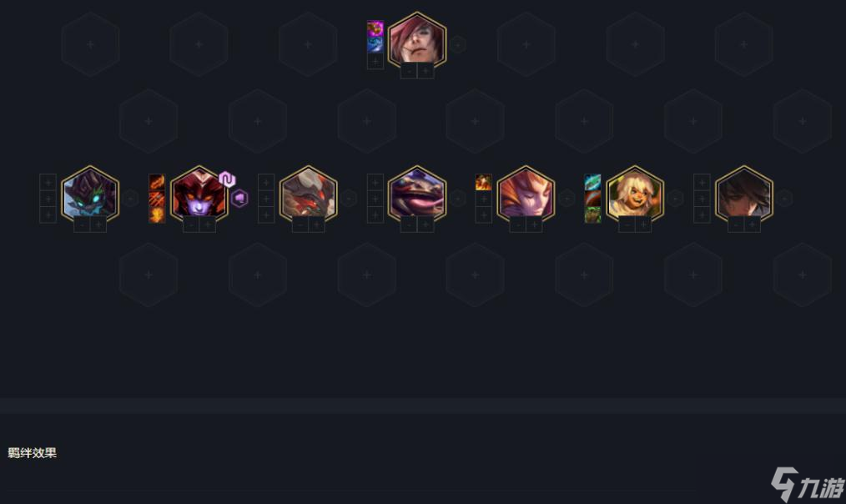
Task: Select the Shyvana champion portrait
Action: [199, 194]
